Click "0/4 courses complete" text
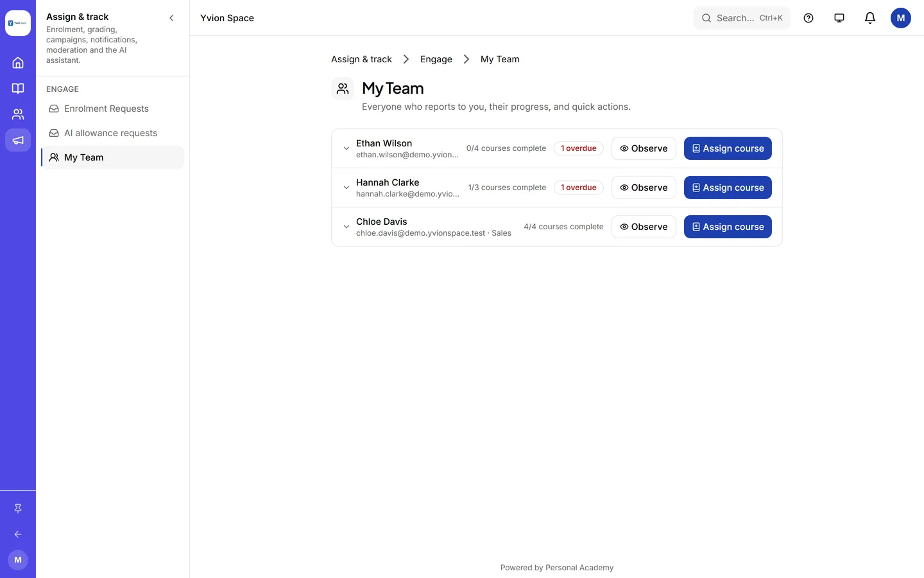The width and height of the screenshot is (924, 578). 506,148
